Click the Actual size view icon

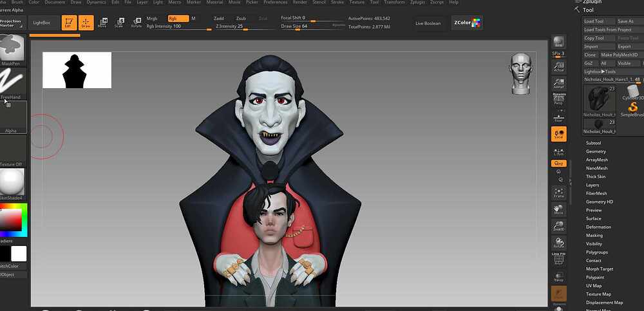click(x=558, y=66)
